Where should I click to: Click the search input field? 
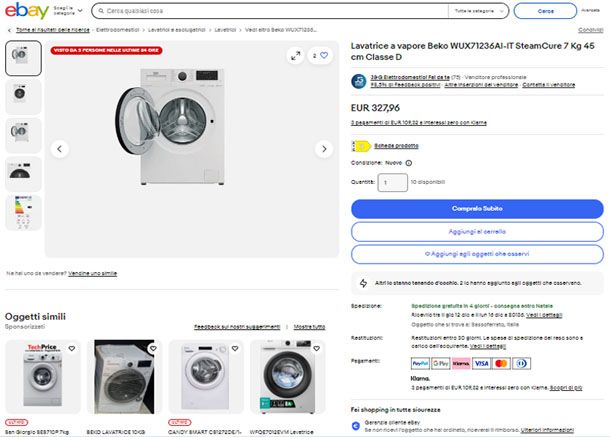point(272,11)
